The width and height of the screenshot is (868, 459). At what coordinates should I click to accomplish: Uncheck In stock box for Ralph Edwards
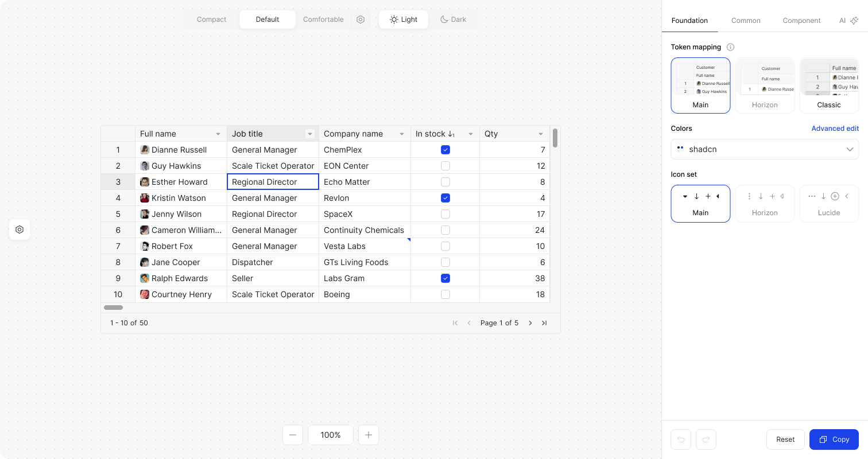coord(445,278)
